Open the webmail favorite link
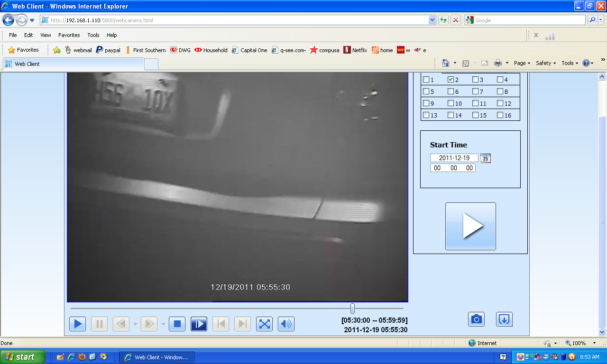The width and height of the screenshot is (607, 364). [78, 50]
